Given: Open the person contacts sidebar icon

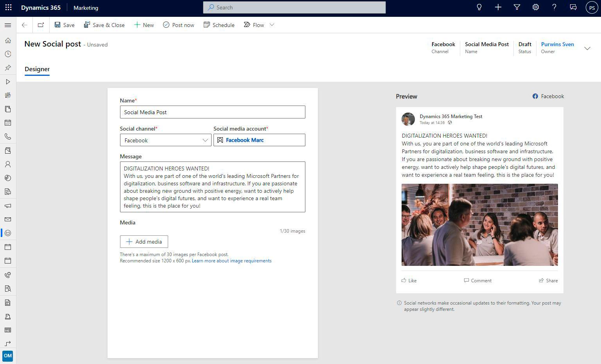Looking at the screenshot, I should [8, 164].
